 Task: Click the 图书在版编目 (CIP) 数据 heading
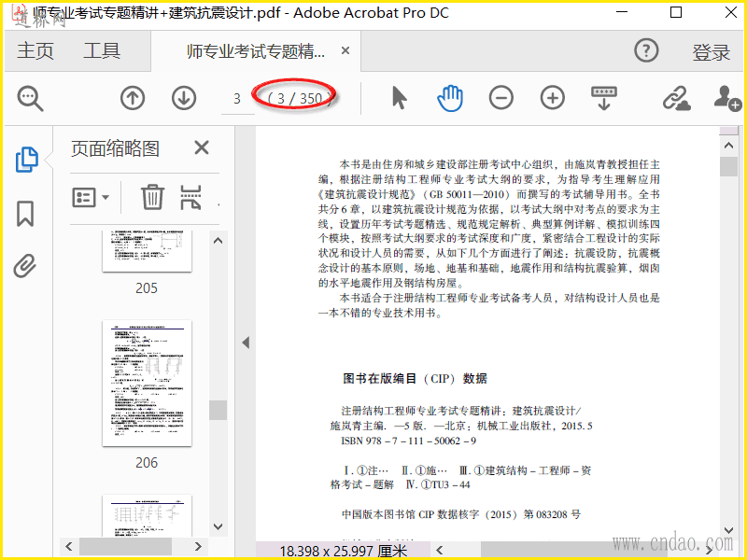click(x=415, y=379)
